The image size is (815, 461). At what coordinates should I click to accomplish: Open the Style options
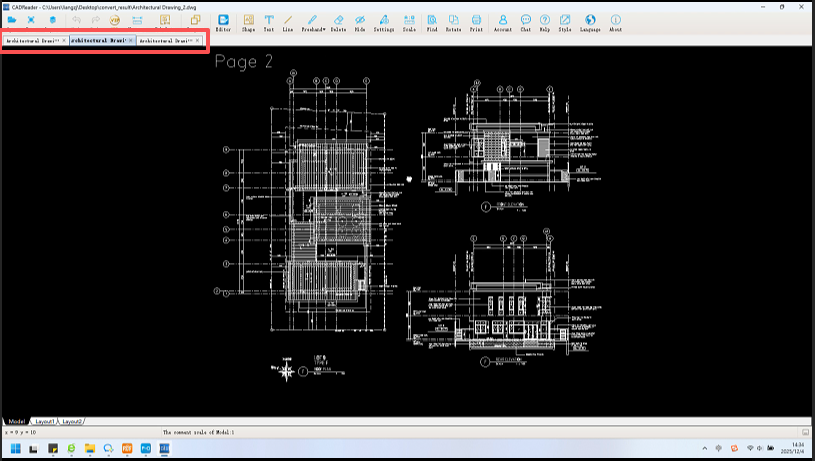pos(566,22)
